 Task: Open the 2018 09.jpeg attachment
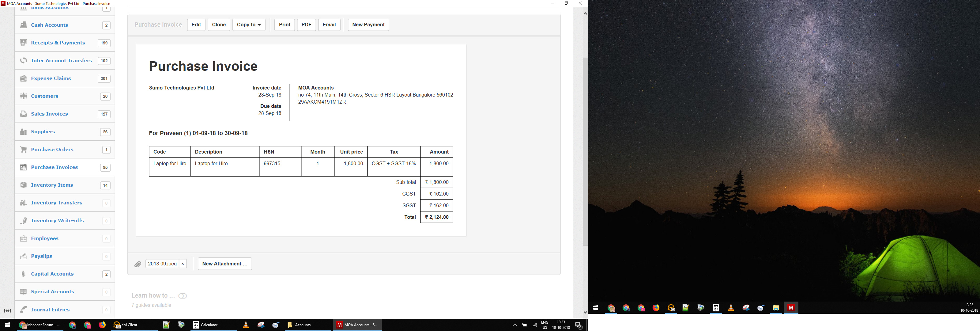162,264
